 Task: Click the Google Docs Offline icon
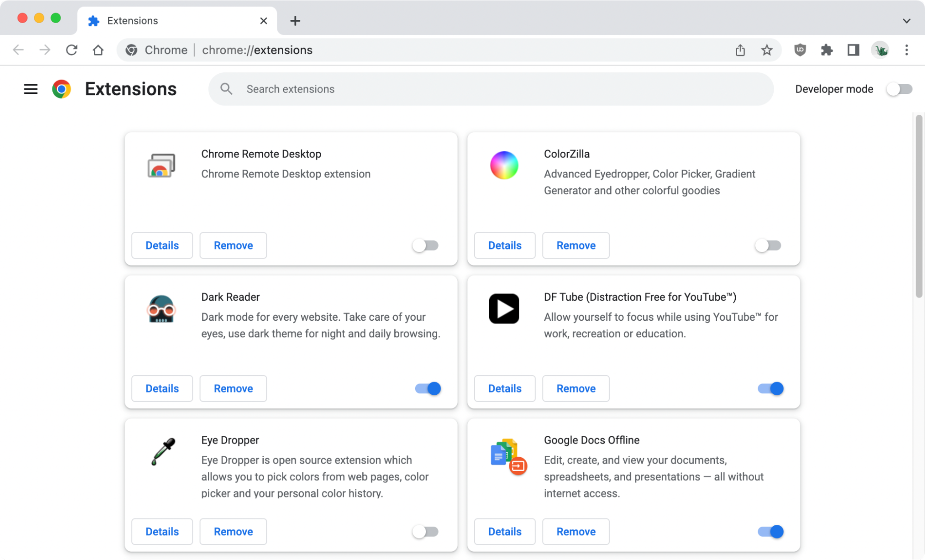click(x=509, y=456)
